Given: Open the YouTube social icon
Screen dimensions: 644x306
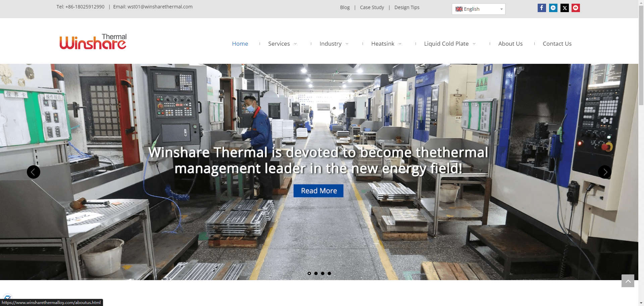Looking at the screenshot, I should tap(576, 8).
